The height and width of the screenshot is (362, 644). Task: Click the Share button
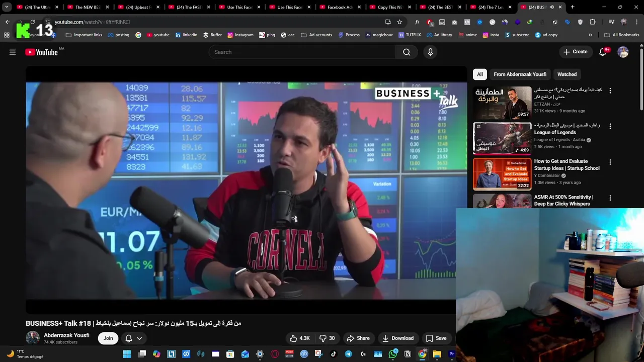tap(358, 338)
